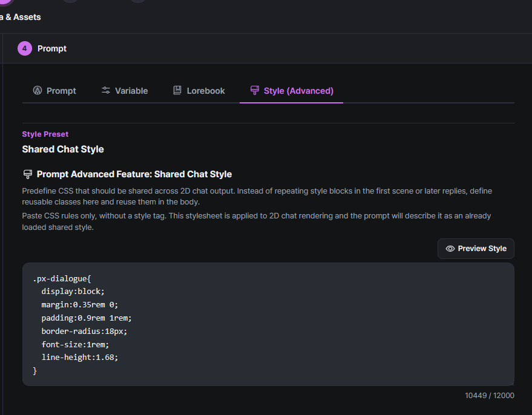Click the paint roller icon in Style tab
532x415 pixels.
click(255, 91)
